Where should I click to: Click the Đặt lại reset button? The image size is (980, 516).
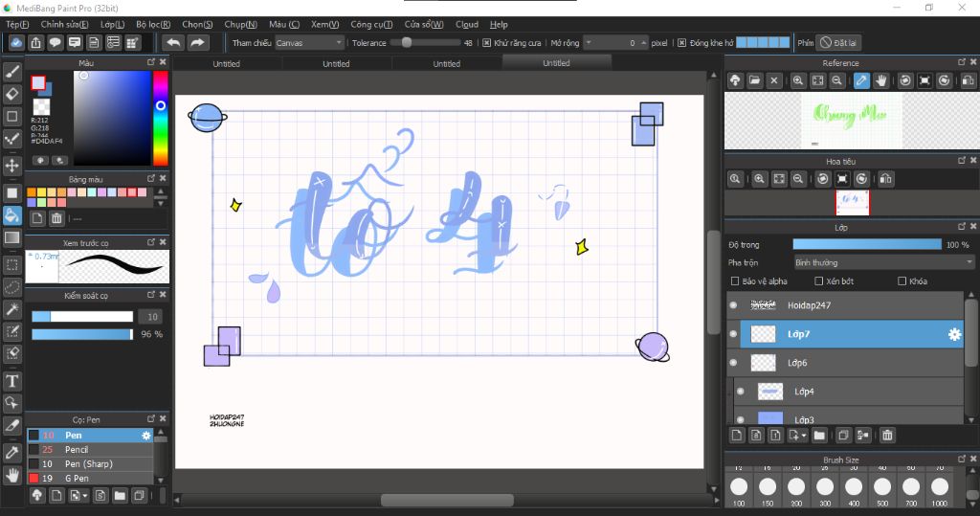point(838,43)
